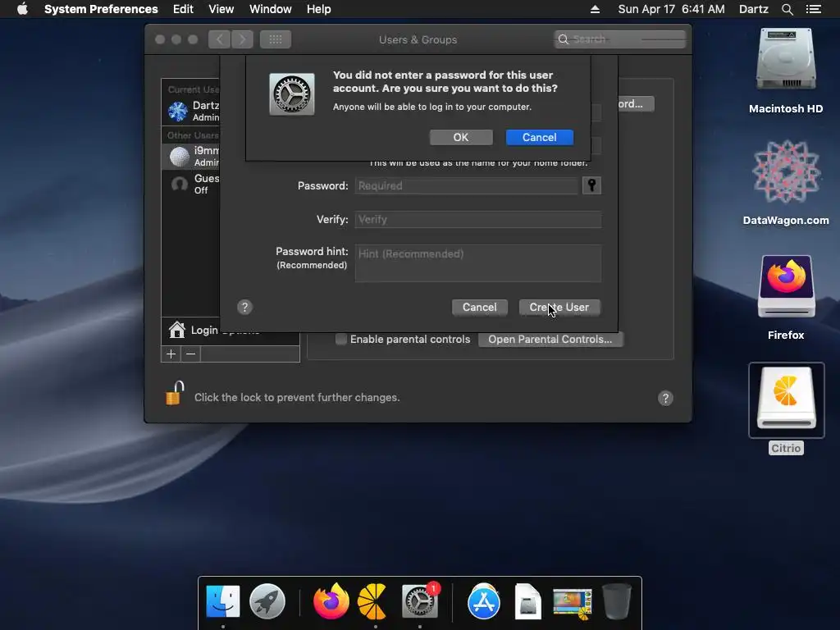This screenshot has width=840, height=630.
Task: Open the View menu
Action: (x=221, y=9)
